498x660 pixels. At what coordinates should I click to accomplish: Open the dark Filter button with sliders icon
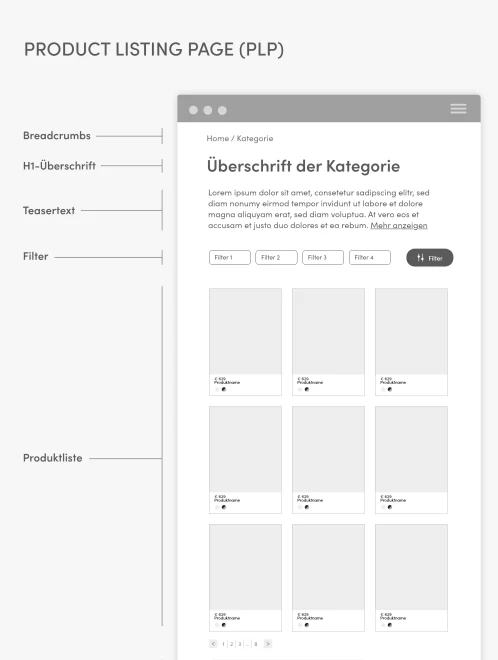coord(430,258)
